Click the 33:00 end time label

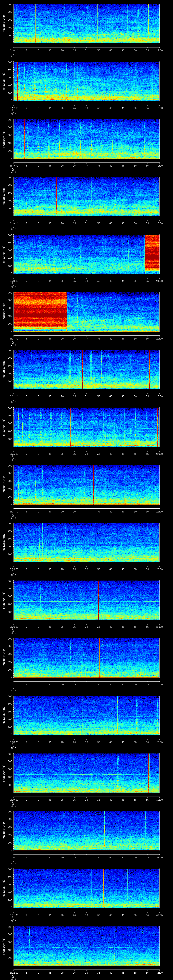point(159,973)
